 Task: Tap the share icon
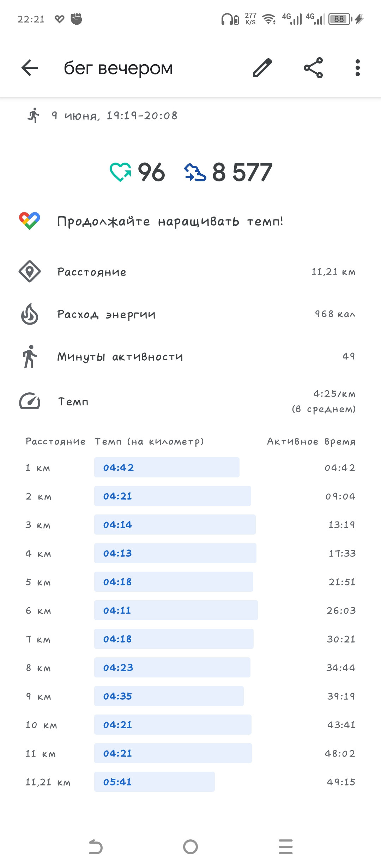coord(313,68)
